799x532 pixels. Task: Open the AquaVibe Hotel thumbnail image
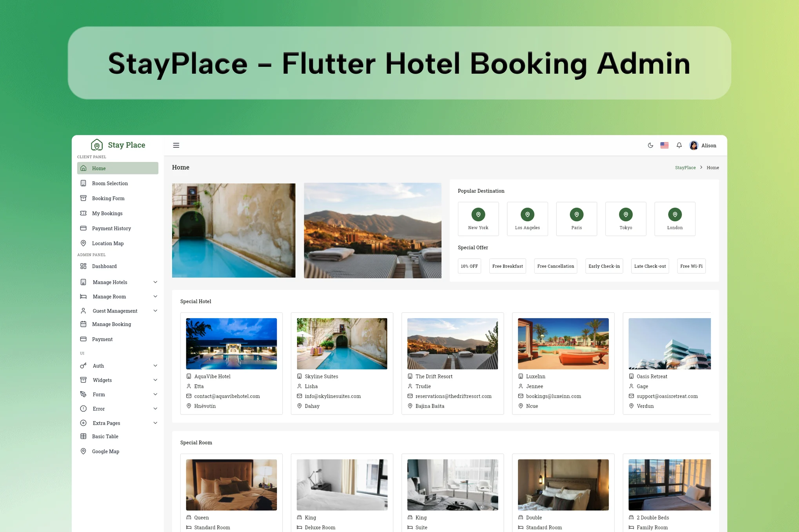pyautogui.click(x=231, y=343)
